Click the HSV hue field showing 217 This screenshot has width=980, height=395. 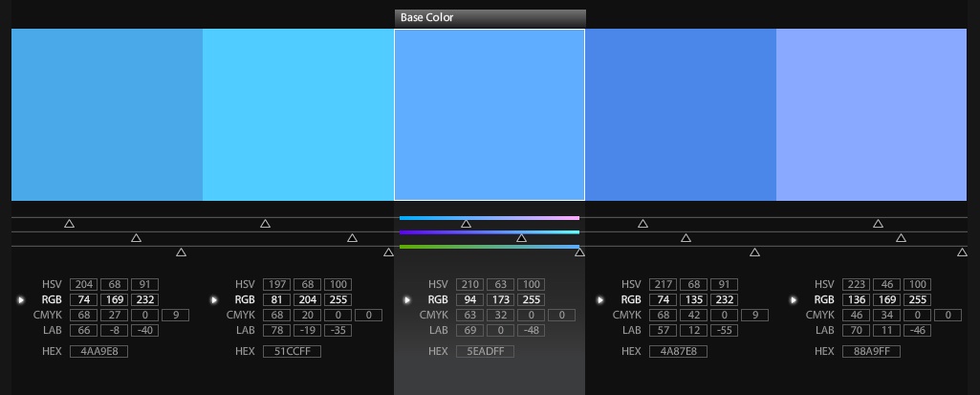[661, 285]
